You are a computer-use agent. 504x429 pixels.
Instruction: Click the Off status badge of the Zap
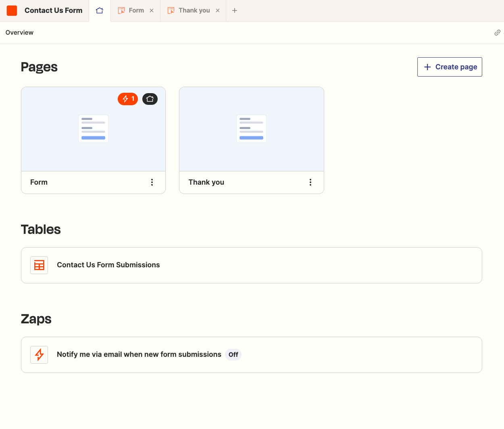(233, 355)
